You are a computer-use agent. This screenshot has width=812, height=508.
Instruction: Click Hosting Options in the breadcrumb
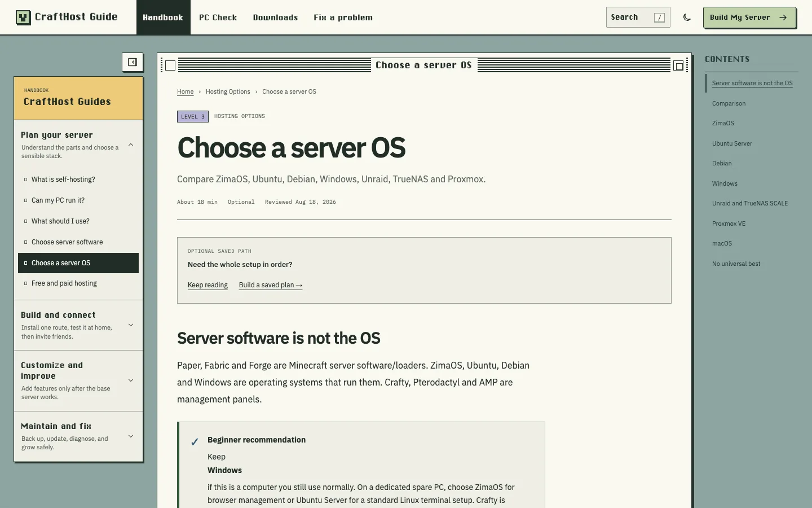click(x=228, y=92)
